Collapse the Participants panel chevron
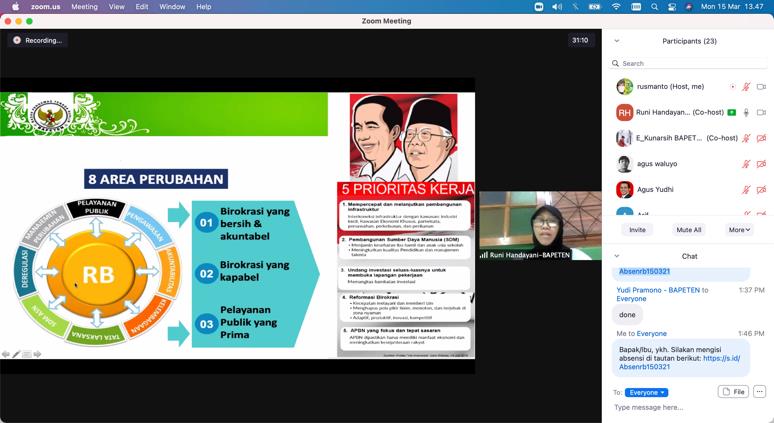This screenshot has width=774, height=423. [617, 41]
